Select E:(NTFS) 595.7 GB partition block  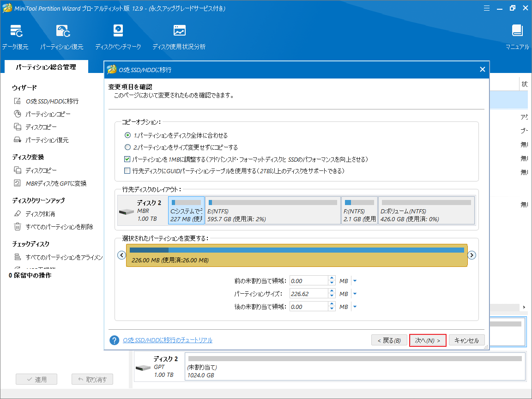(x=273, y=211)
